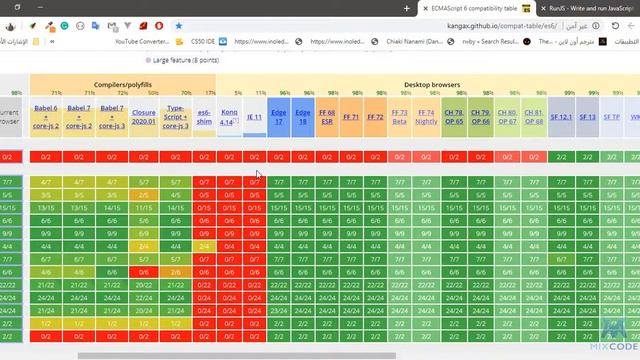Click the horizontal scrollbar thumb
The height and width of the screenshot is (360, 640).
[x=237, y=356]
